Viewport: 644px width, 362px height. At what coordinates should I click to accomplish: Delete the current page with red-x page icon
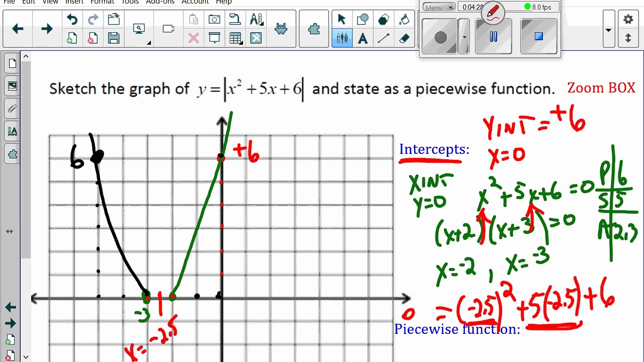93,38
